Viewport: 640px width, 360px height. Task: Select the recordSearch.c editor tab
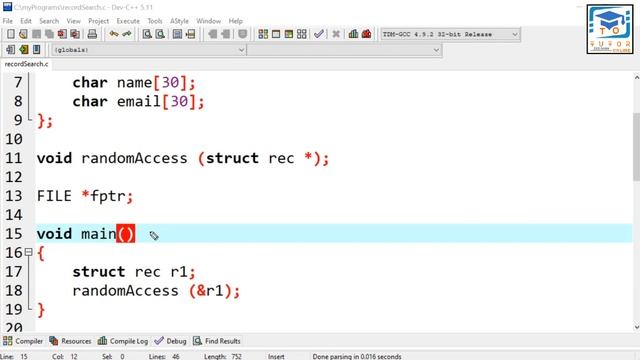[26, 64]
